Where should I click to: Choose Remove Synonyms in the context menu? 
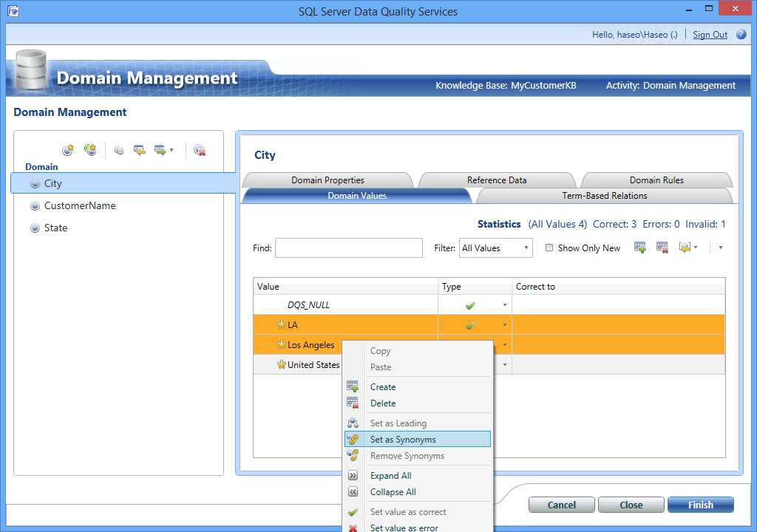pyautogui.click(x=418, y=455)
